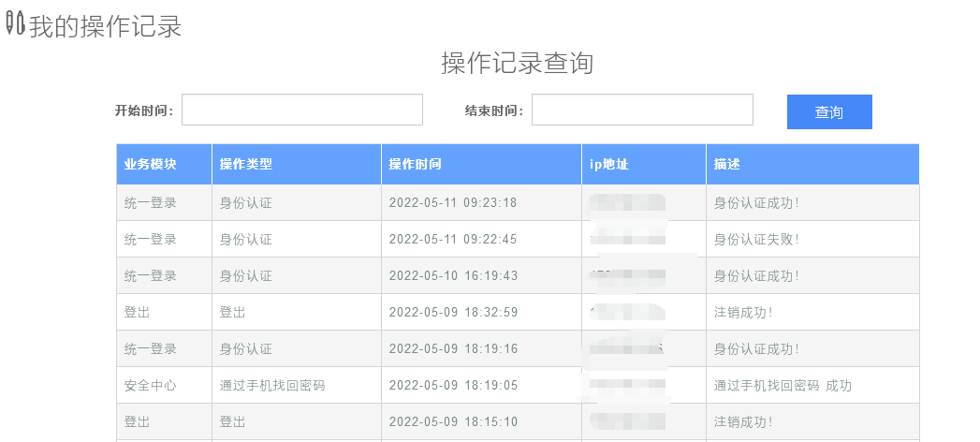Select the 描述 column header

726,164
